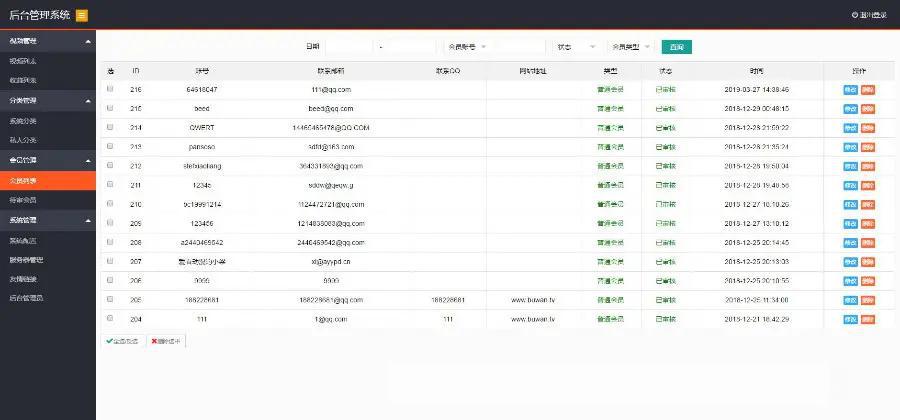
Task: Check the checkbox for row ID 216
Action: click(x=110, y=89)
